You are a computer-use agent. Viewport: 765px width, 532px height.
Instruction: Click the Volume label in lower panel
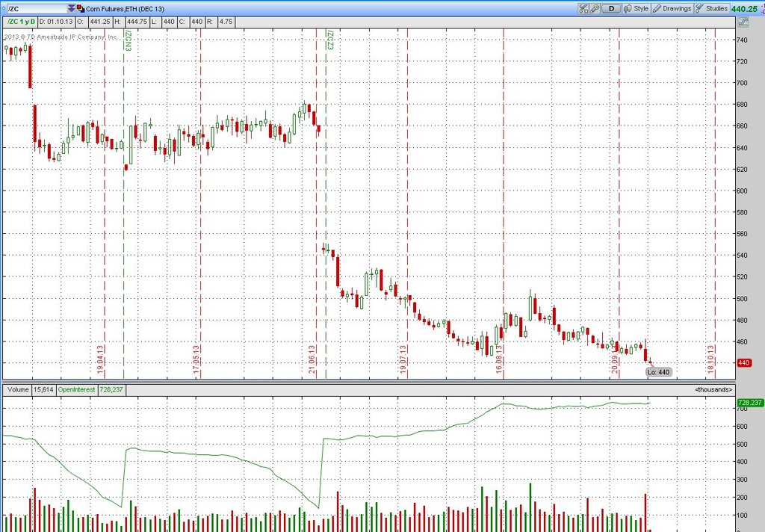[x=18, y=389]
